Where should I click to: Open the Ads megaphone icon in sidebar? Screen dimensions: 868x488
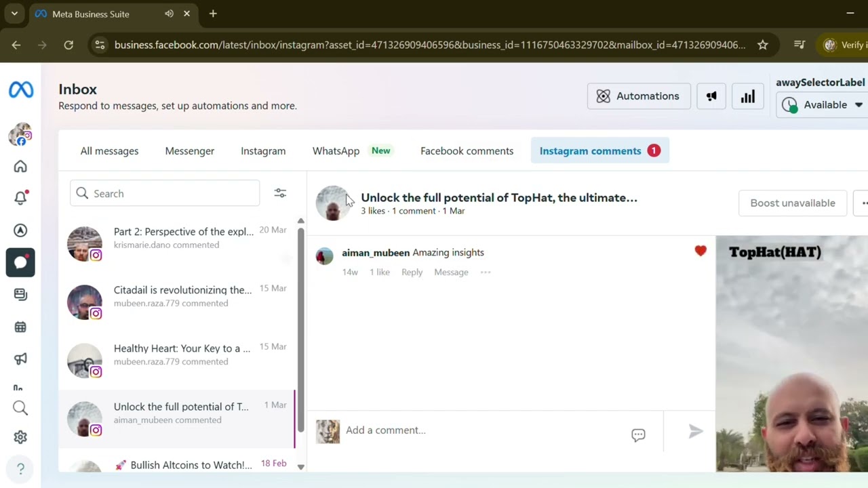coord(20,359)
